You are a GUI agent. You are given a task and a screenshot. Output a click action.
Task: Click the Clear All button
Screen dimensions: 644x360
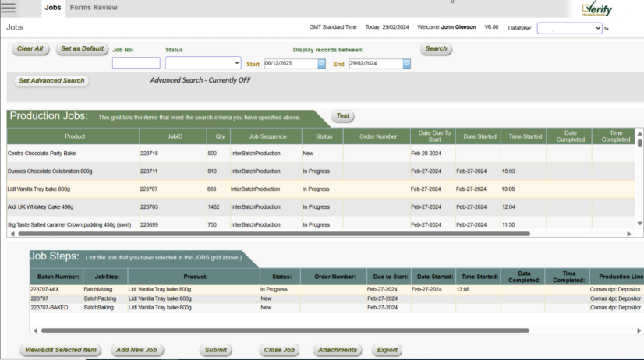pos(30,48)
